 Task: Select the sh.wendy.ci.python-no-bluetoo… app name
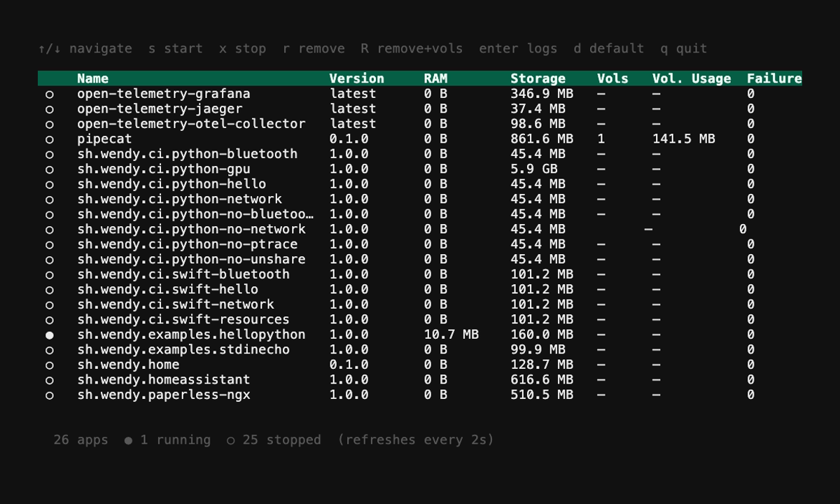coord(195,214)
